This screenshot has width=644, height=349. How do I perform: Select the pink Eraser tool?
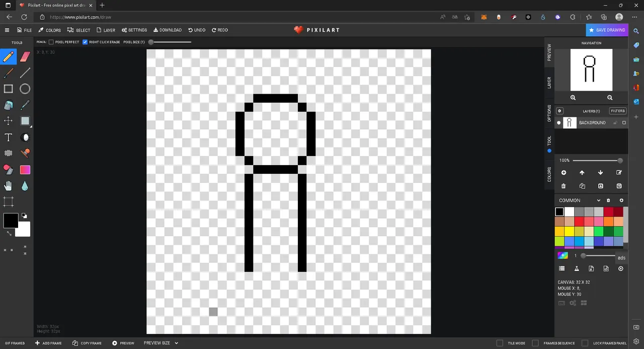pyautogui.click(x=25, y=56)
